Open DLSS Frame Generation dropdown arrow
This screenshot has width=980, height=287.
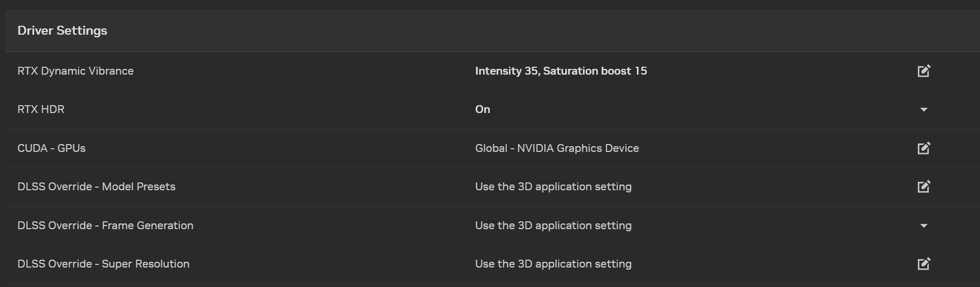[x=924, y=226]
